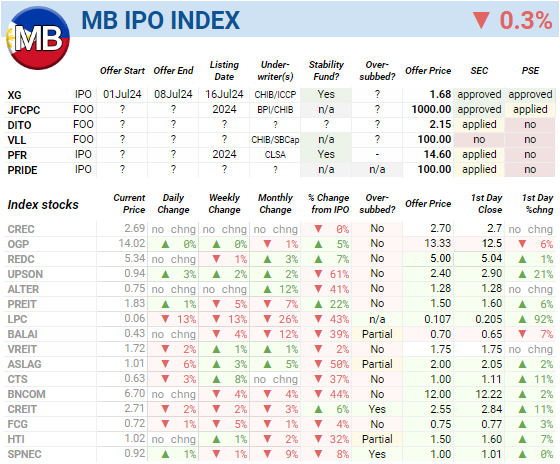
Task: Click OGP current price "14.02"
Action: pyautogui.click(x=132, y=243)
